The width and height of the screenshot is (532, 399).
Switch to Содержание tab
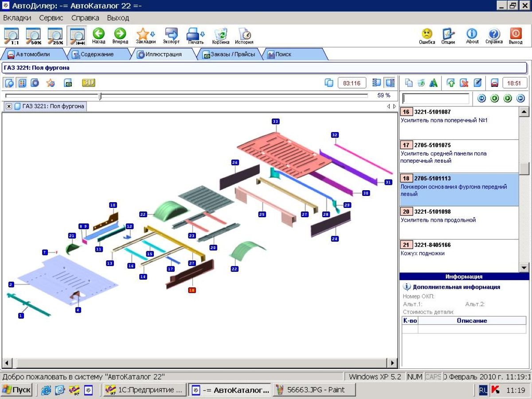click(98, 55)
